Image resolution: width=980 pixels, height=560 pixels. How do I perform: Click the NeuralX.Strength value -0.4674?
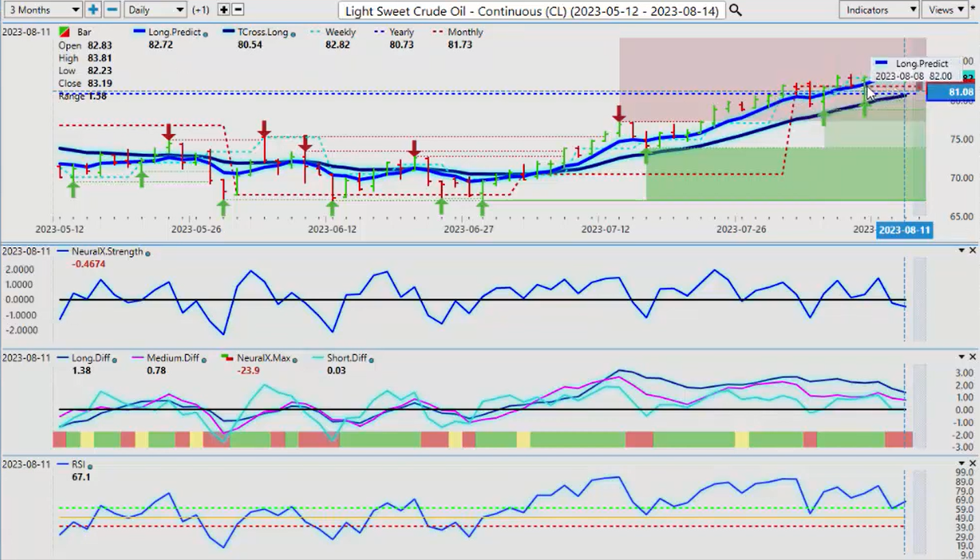[89, 264]
